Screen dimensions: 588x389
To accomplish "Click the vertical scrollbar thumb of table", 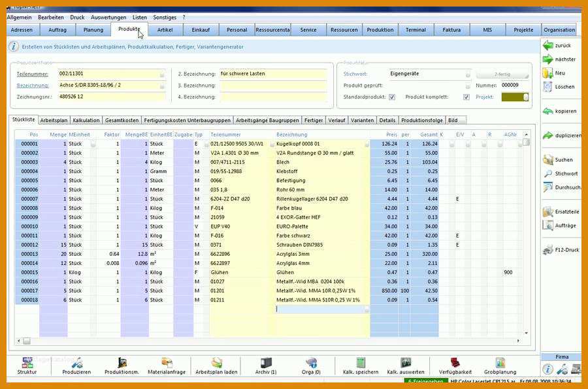I will point(526,142).
